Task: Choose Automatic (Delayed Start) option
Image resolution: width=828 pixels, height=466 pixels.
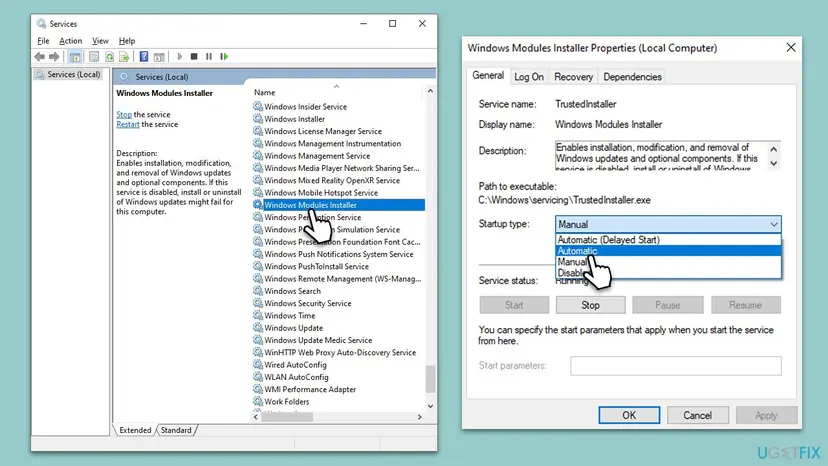Action: (669, 240)
